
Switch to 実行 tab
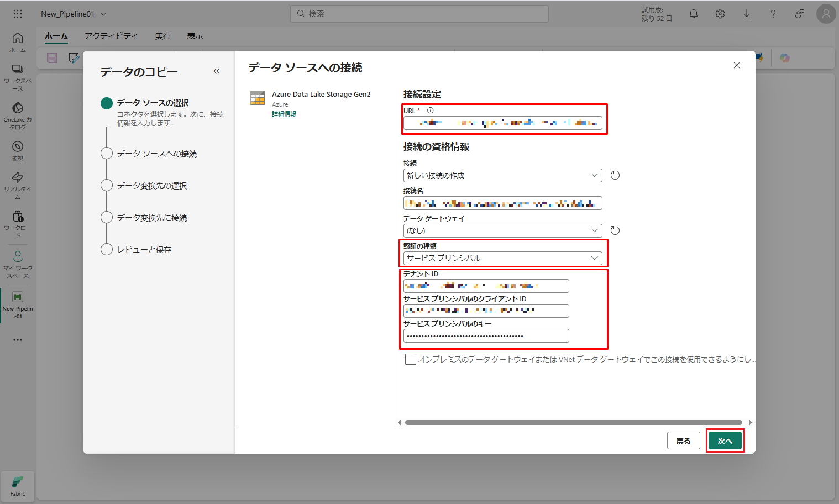[163, 36]
